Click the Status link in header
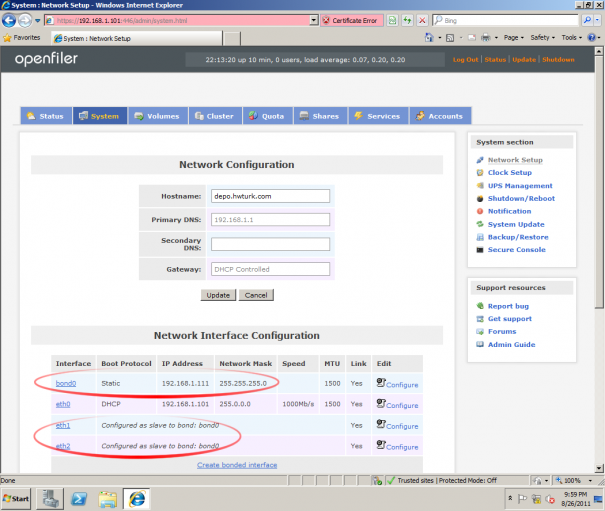 (495, 59)
